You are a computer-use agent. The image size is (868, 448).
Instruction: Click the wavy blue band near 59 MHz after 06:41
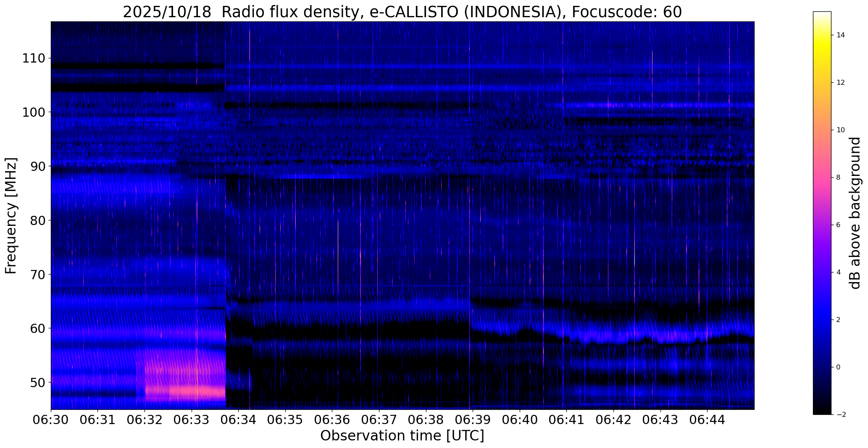(660, 335)
